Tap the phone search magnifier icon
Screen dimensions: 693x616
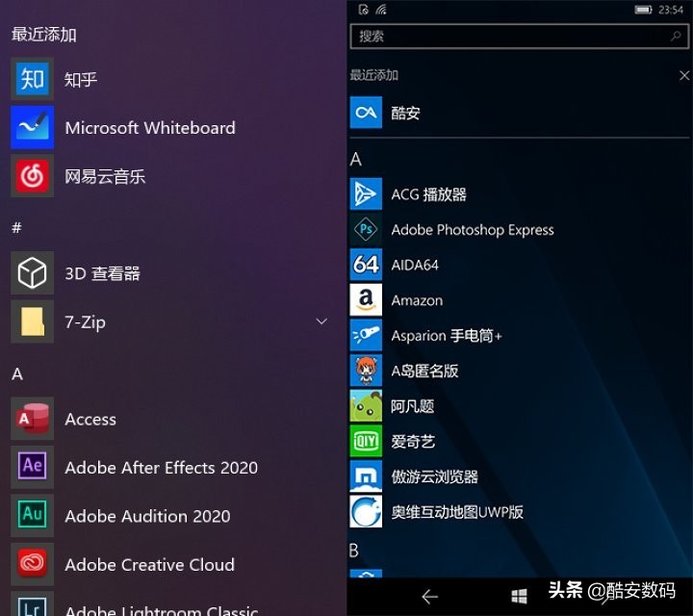[676, 37]
